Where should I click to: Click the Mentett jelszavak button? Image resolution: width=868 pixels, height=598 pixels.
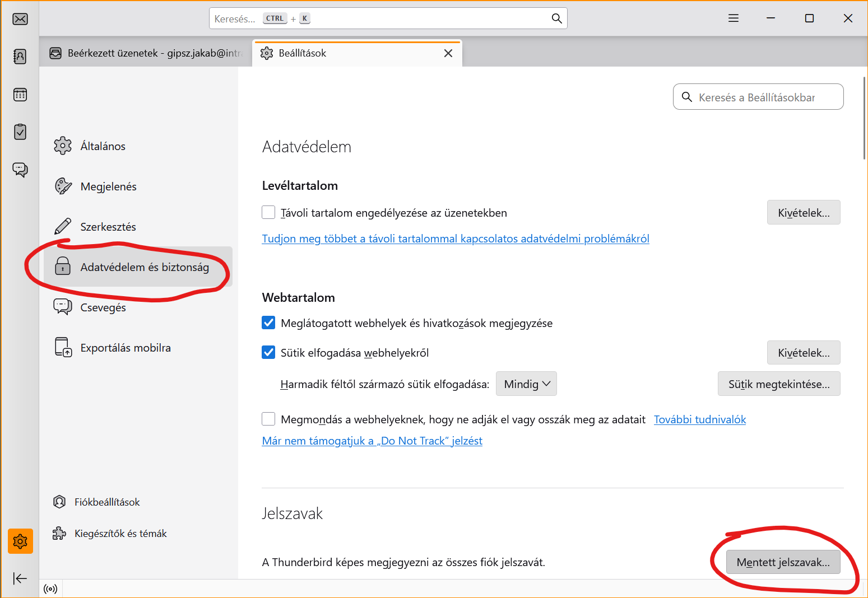pyautogui.click(x=783, y=562)
